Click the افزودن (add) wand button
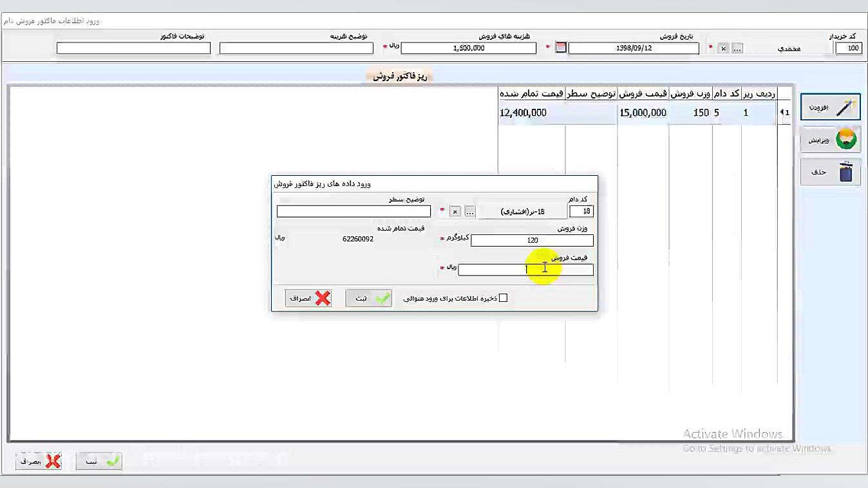This screenshot has width=868, height=488. click(831, 107)
